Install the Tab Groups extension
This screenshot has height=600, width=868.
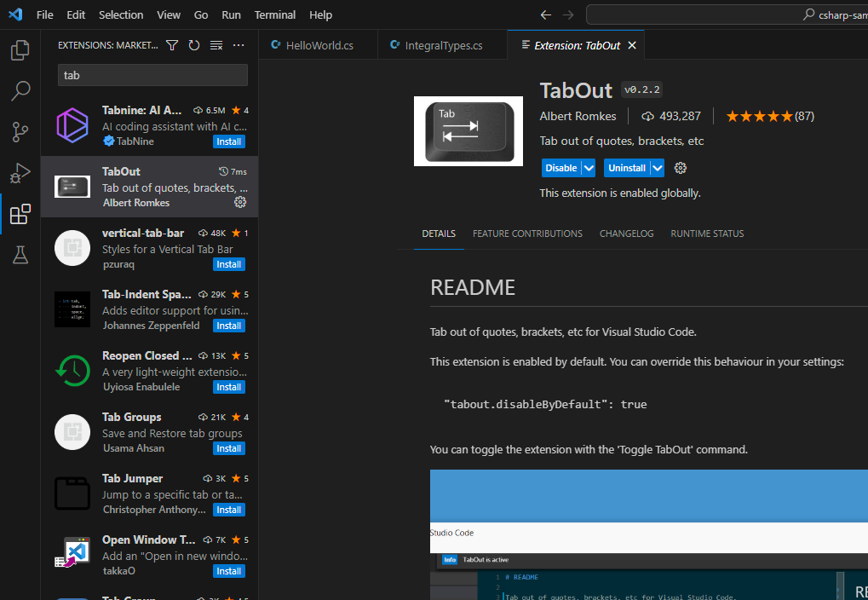[x=228, y=448]
